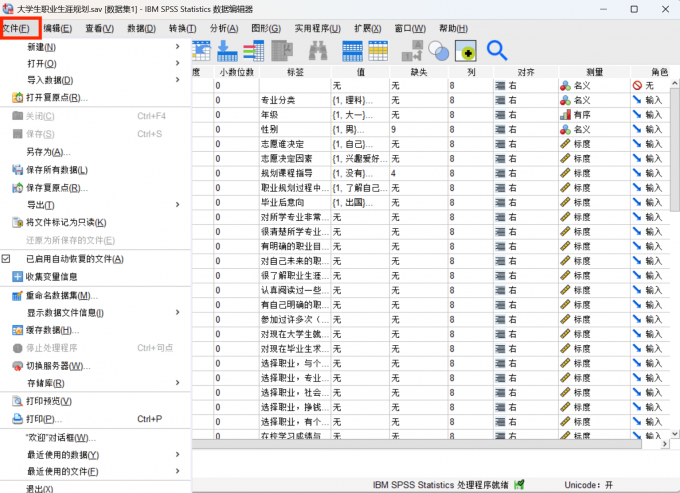Click the 收集变量信息 plus icon
680x493 pixels.
click(17, 277)
